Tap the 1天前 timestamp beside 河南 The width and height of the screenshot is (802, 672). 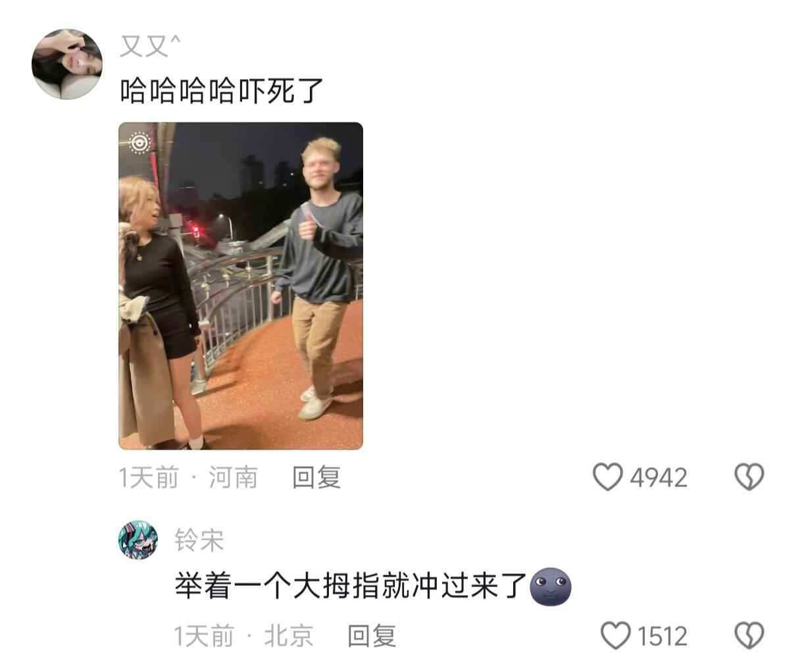pos(149,478)
